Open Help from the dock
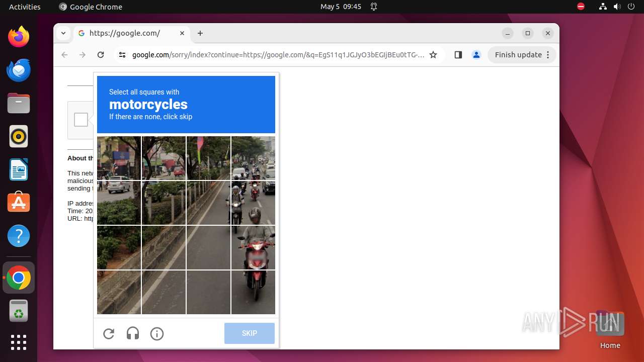644x362 pixels. (x=19, y=236)
